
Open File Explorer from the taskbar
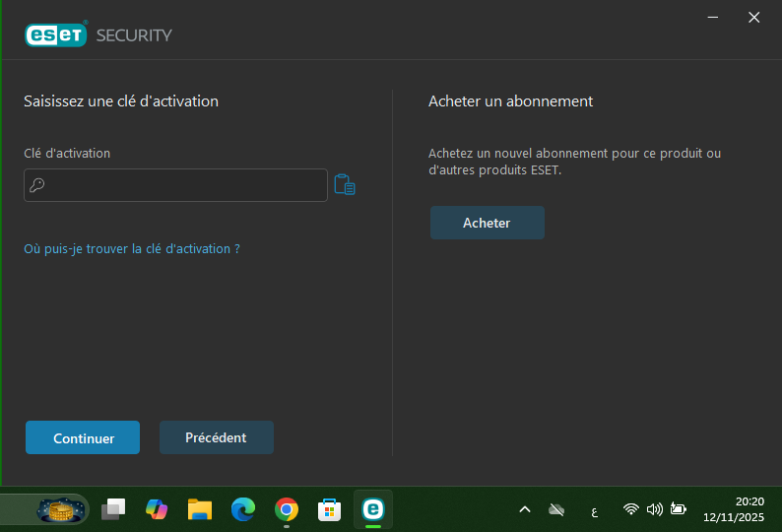point(200,509)
